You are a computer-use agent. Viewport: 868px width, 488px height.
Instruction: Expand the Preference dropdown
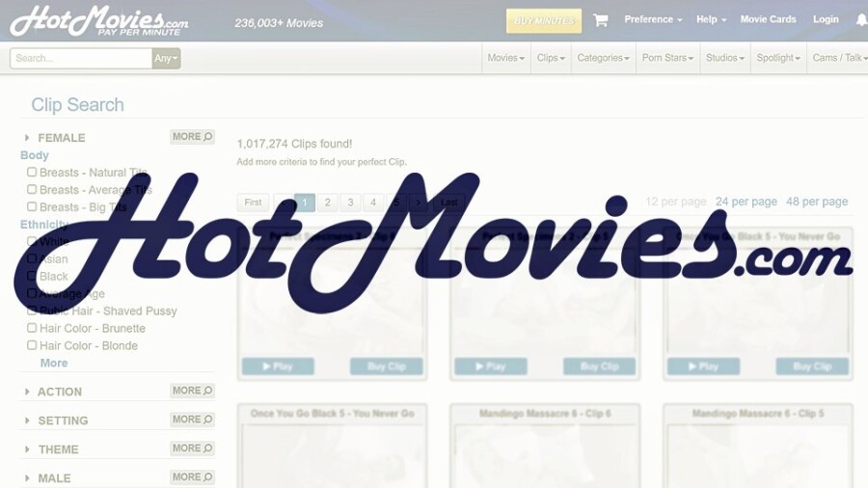click(x=653, y=19)
